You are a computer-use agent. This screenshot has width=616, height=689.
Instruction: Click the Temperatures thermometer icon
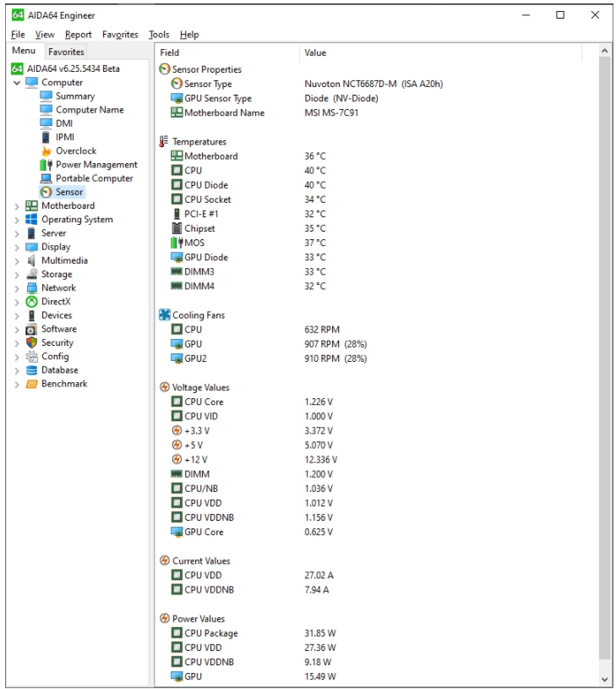(164, 141)
